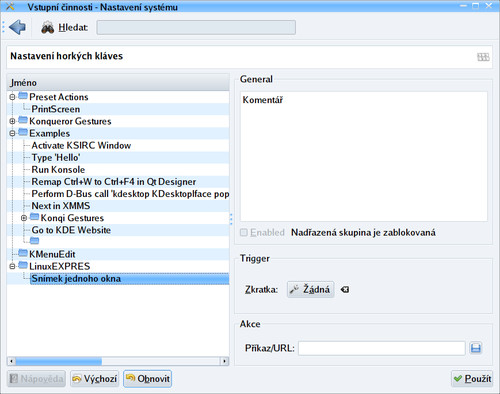
Task: Click the KMenuEdit folder icon
Action: point(23,253)
